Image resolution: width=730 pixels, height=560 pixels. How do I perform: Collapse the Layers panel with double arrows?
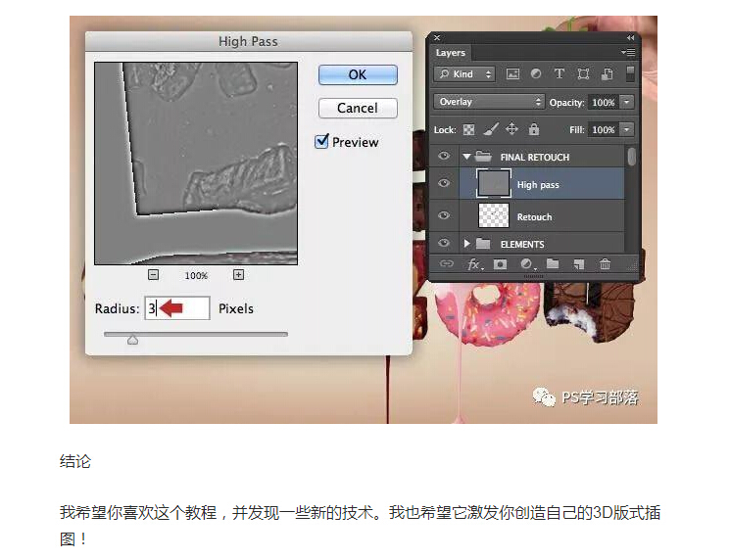(x=630, y=37)
